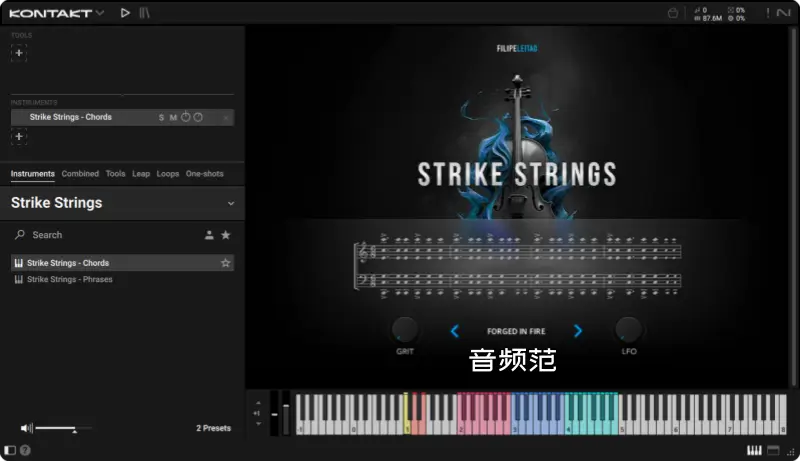
Task: Click the mod wheel strip
Action: pos(286,414)
